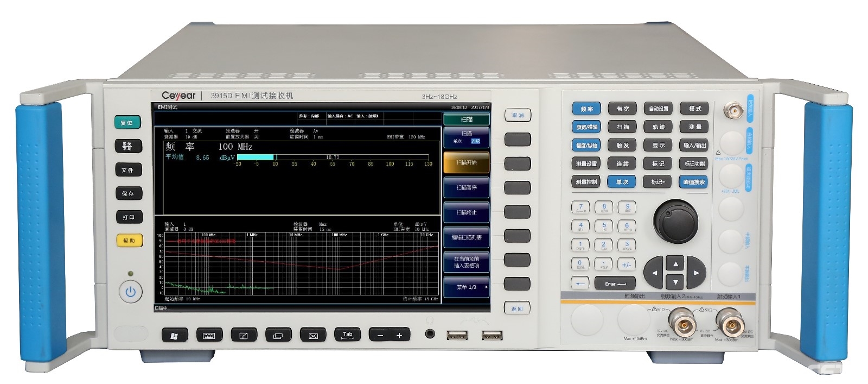Select the 编辑扫描列表 softkey
This screenshot has width=868, height=384.
click(x=467, y=237)
